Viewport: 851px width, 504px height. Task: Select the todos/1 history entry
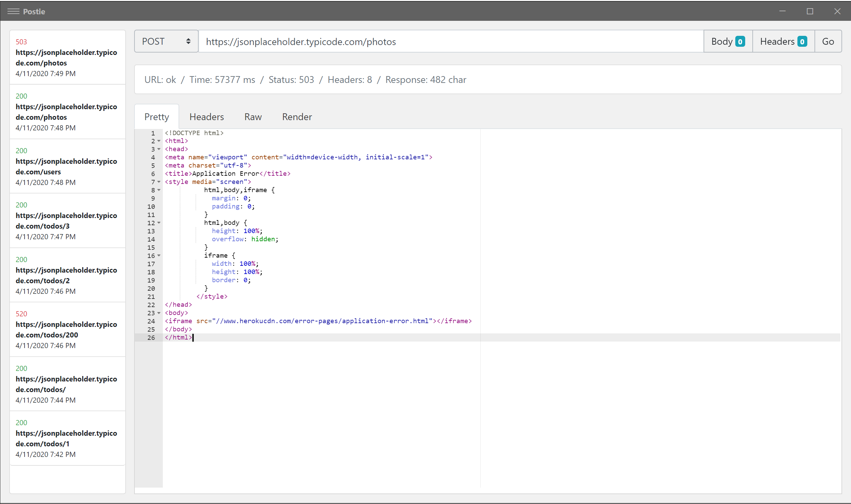(67, 438)
